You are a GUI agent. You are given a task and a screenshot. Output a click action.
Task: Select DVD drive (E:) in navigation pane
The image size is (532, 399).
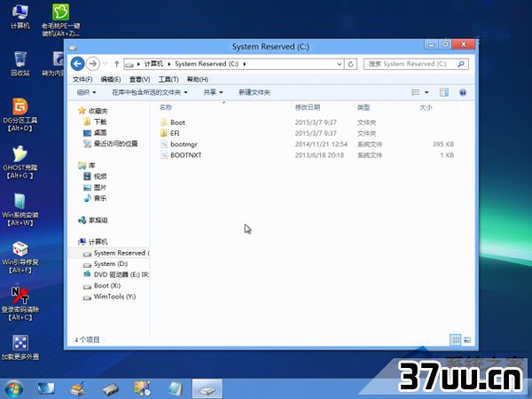click(115, 275)
